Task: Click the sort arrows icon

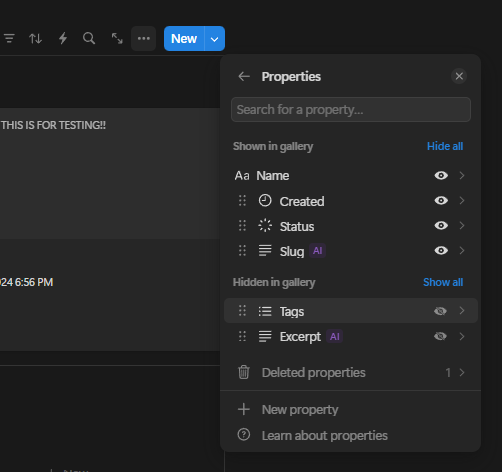Action: point(35,39)
